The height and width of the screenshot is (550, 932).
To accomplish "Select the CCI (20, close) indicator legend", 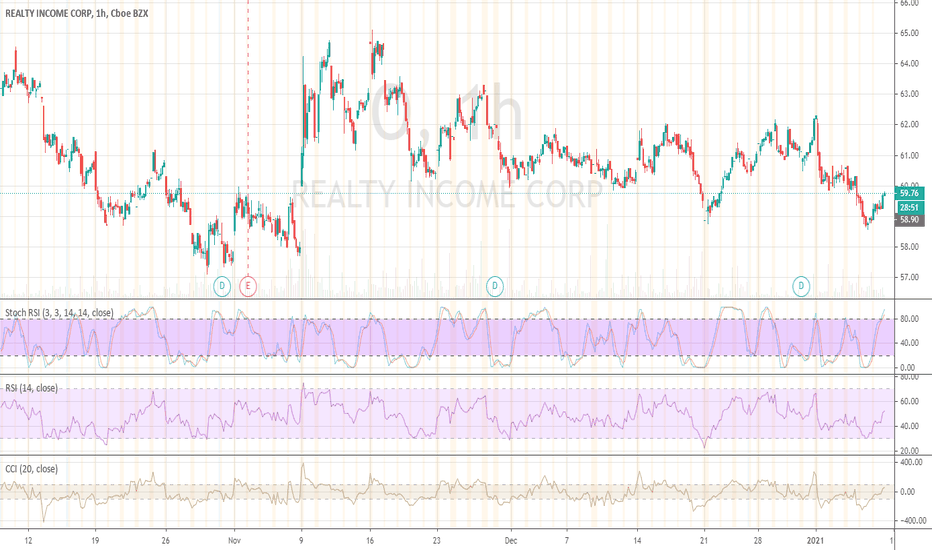I will pyautogui.click(x=32, y=469).
